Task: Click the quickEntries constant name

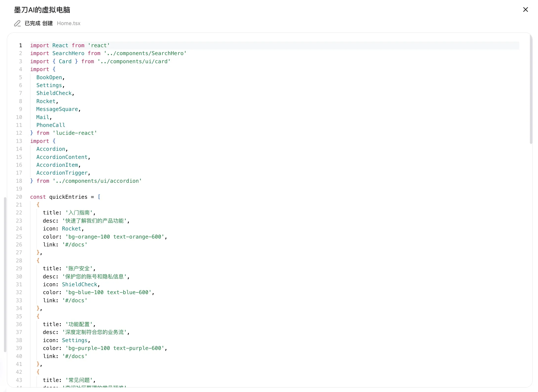Action: pos(68,197)
